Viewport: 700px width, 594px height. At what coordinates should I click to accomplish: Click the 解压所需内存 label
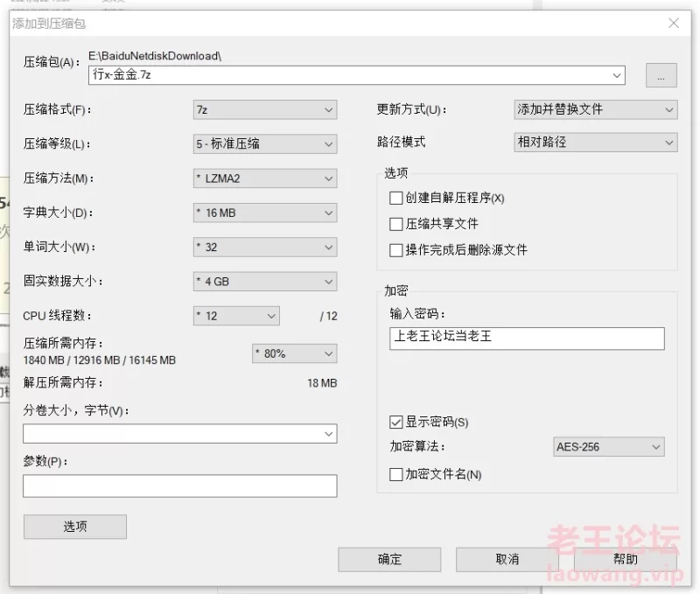[63, 382]
